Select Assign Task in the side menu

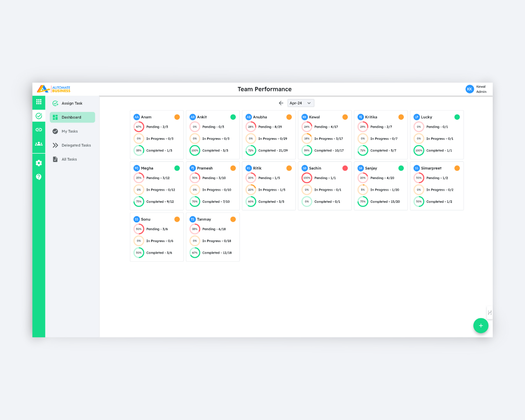[72, 103]
